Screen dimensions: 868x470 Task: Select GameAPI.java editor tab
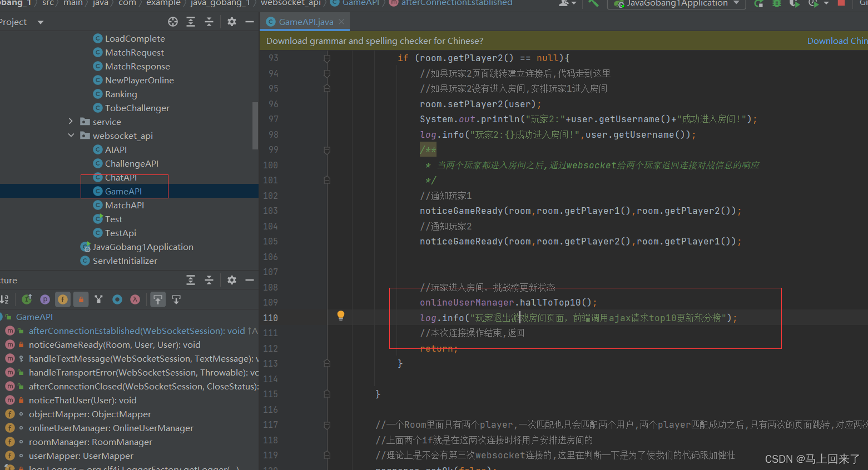[x=306, y=22]
